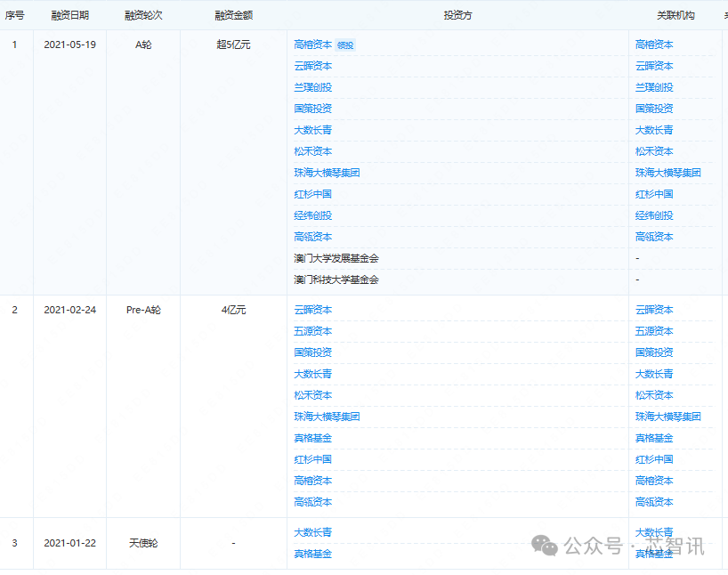Open 高榕资本 in 关联机构 column, A轮 row

[x=654, y=45]
